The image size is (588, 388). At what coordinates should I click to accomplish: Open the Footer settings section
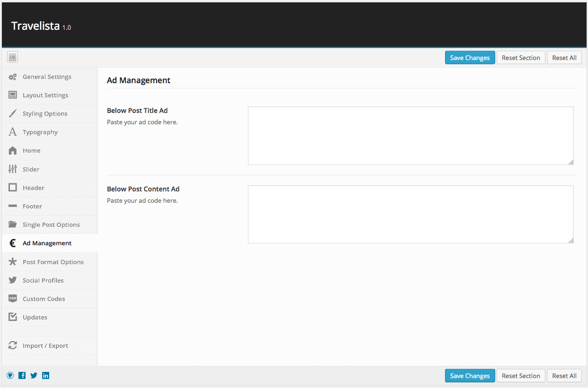tap(50, 206)
